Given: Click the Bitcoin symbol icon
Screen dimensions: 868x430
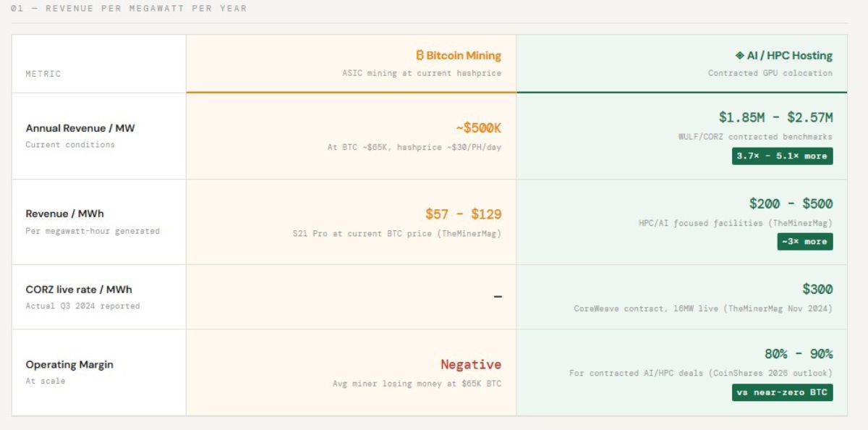Looking at the screenshot, I should click(x=419, y=56).
